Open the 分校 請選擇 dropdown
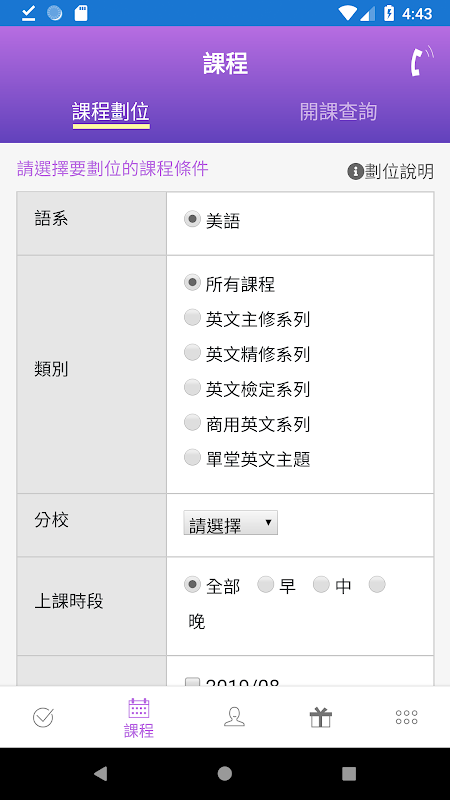The height and width of the screenshot is (800, 450). point(231,523)
